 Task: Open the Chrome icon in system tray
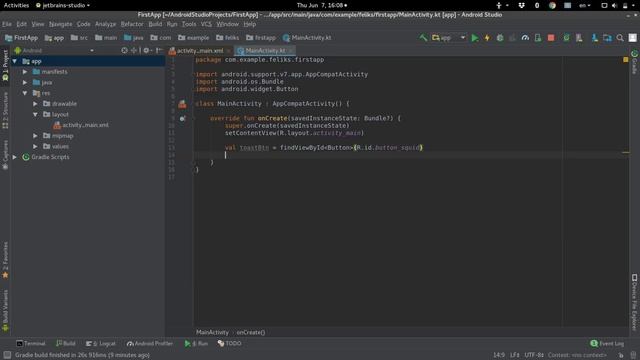click(x=552, y=5)
